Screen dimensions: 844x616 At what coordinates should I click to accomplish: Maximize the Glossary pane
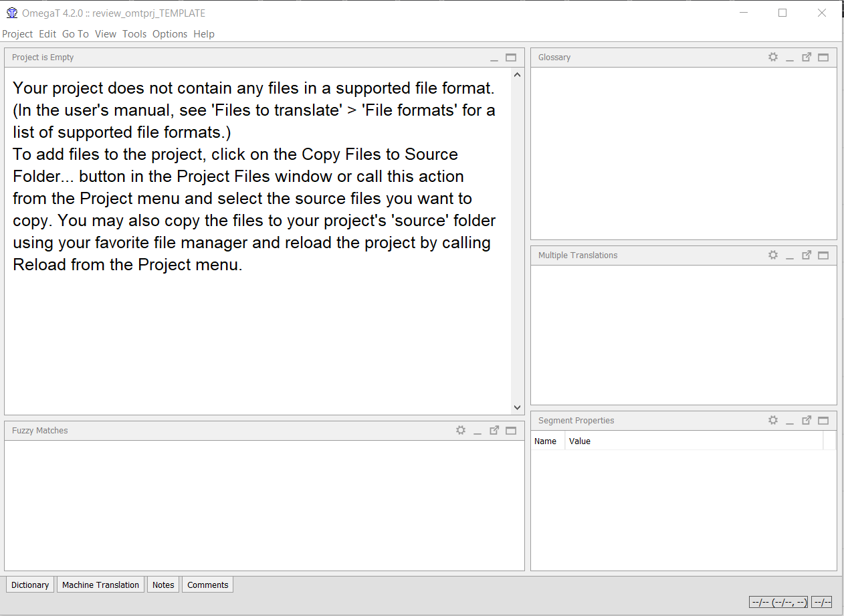(823, 58)
